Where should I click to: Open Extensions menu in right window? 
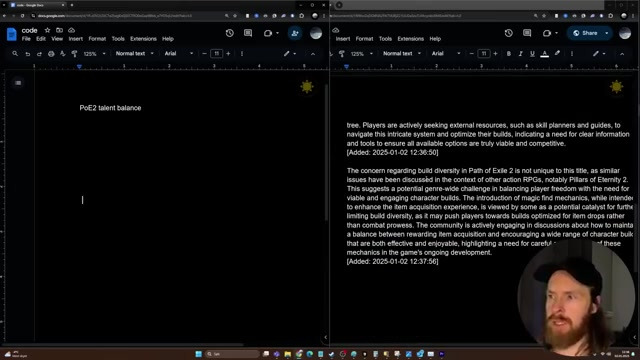click(x=411, y=39)
